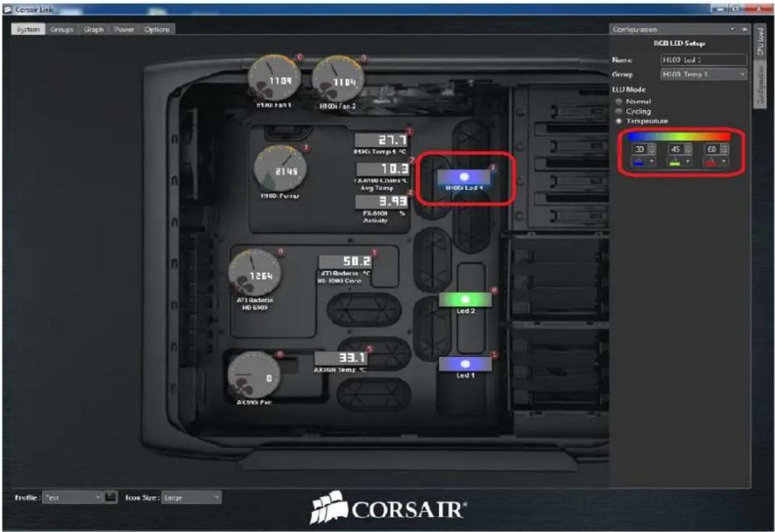Viewport: 775px width, 532px height.
Task: Click the blue-to-red temperature gradient bar
Action: (680, 136)
